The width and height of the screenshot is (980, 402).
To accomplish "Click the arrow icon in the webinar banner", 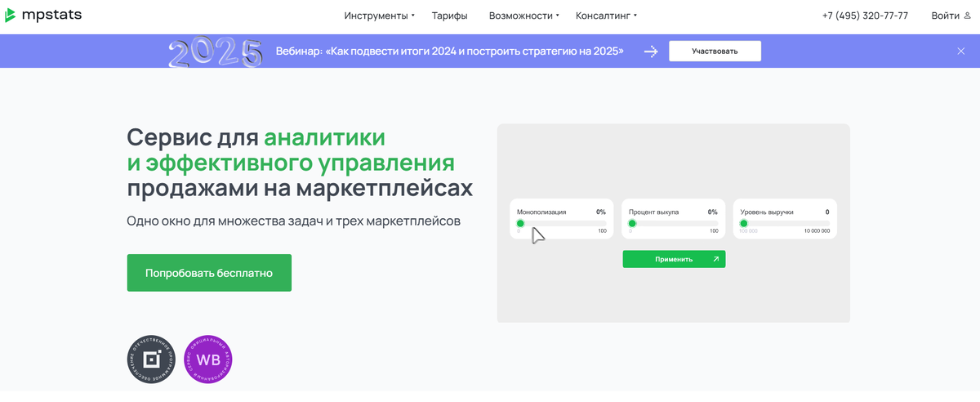I will [x=651, y=51].
